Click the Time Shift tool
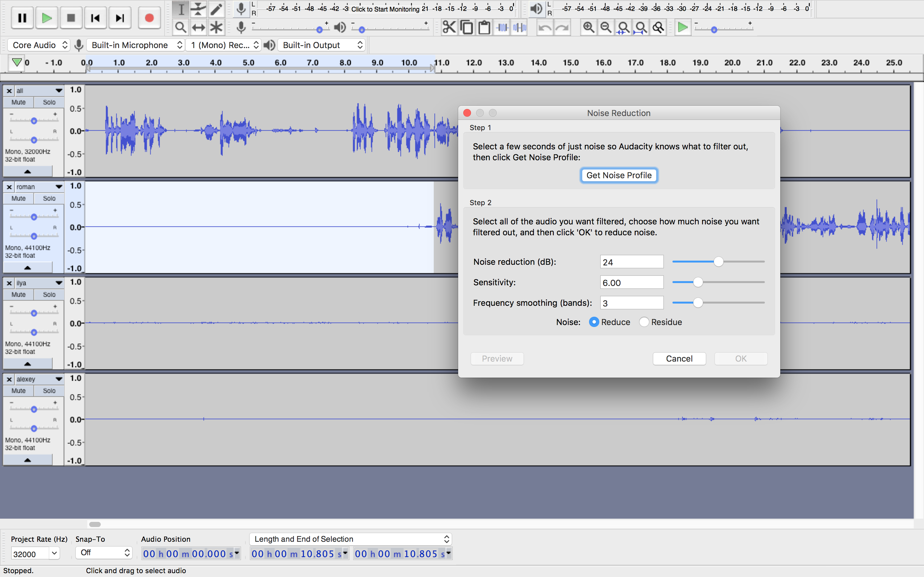This screenshot has width=924, height=577. (199, 28)
